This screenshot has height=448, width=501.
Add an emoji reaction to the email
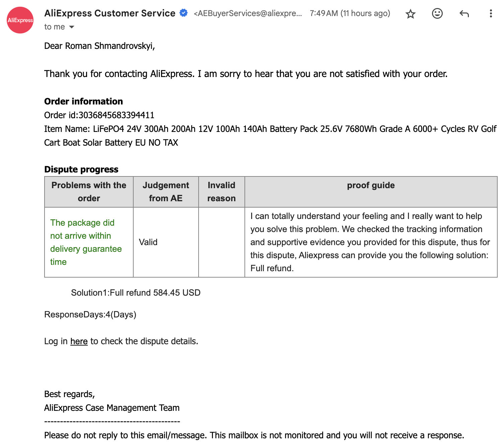[x=437, y=13]
